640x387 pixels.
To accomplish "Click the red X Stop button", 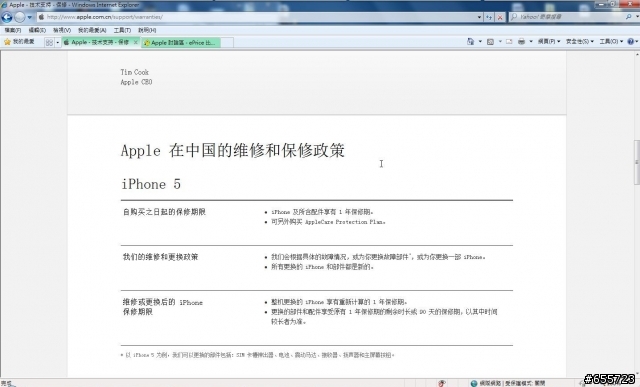I will click(x=500, y=17).
